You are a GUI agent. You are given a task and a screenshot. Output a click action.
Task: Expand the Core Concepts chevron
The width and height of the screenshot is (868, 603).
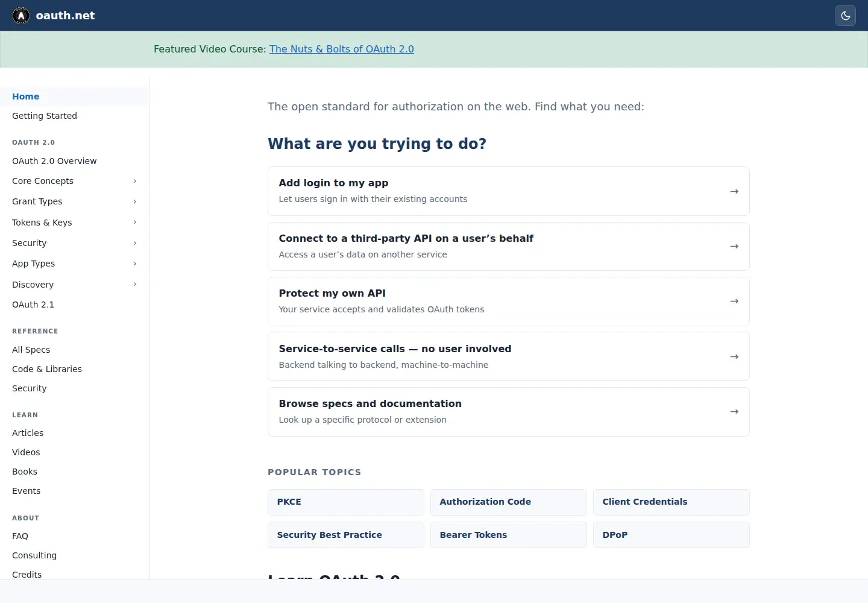(x=134, y=181)
